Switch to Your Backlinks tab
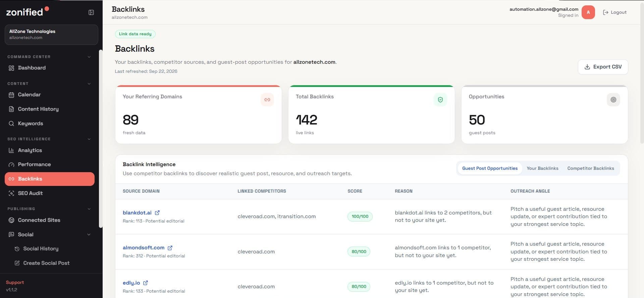This screenshot has height=298, width=644. pyautogui.click(x=542, y=168)
